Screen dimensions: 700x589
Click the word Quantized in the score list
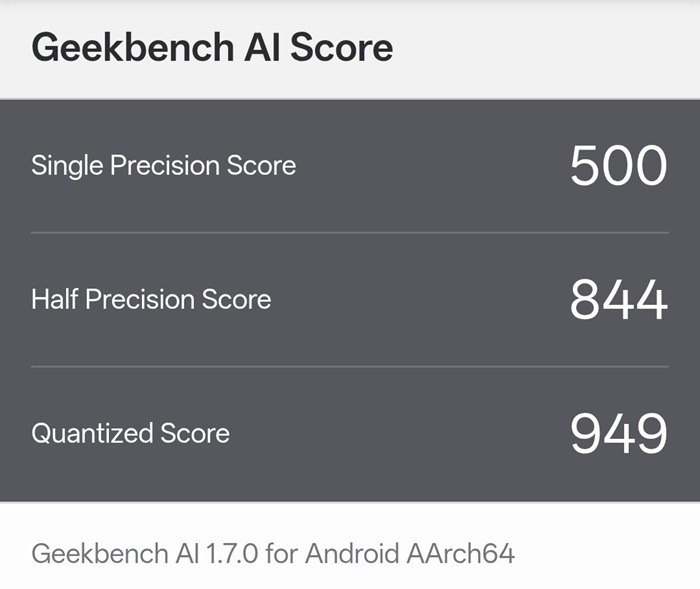[92, 433]
